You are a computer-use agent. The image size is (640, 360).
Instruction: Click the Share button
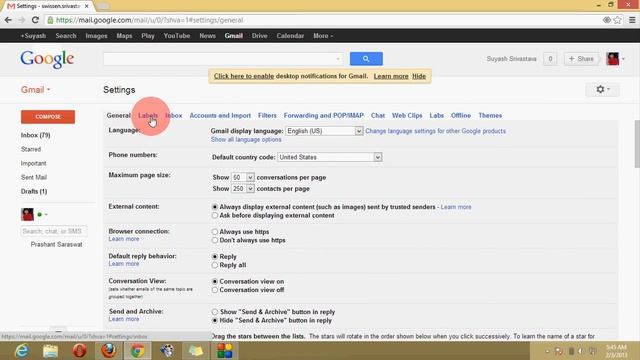coord(581,59)
